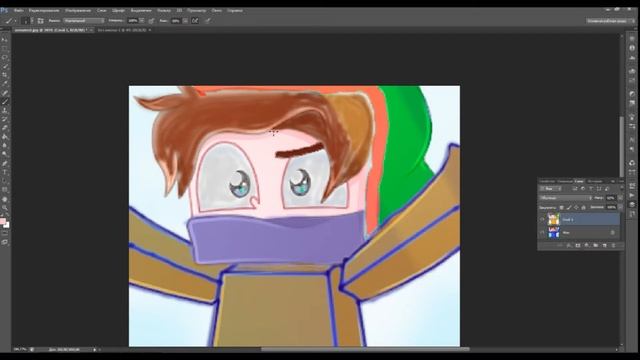Select the Shape tool
This screenshot has height=360, width=640.
pos(5,190)
